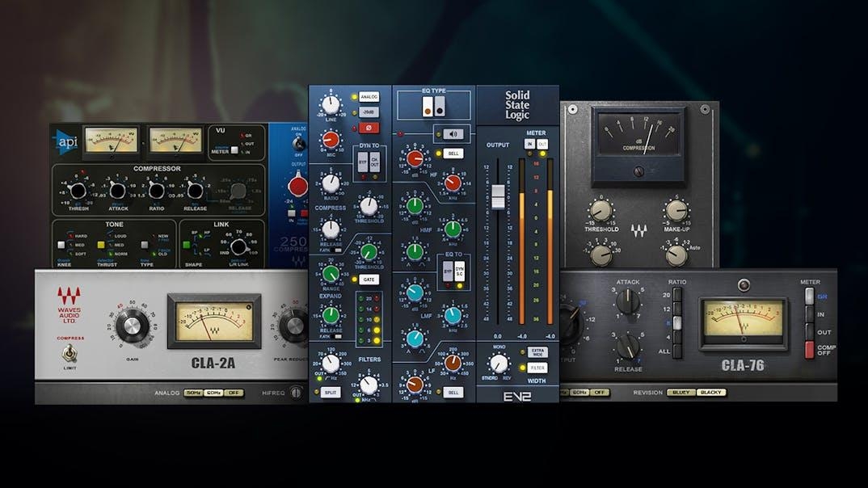This screenshot has height=488, width=868.
Task: Click the API logo on the compressor
Action: (65, 141)
